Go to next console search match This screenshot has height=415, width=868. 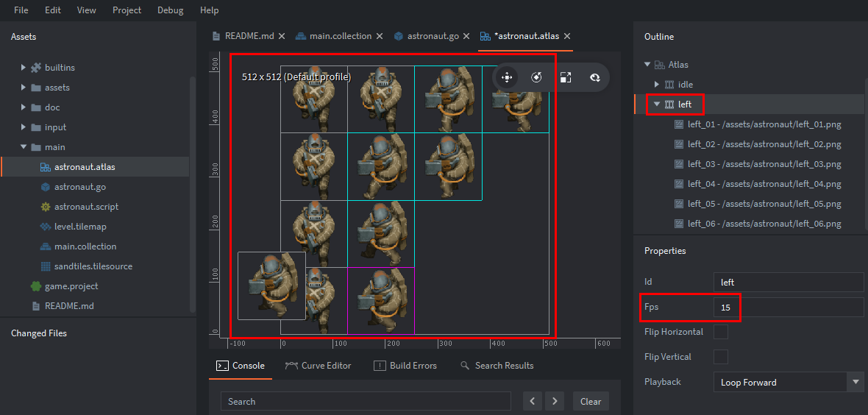click(554, 402)
